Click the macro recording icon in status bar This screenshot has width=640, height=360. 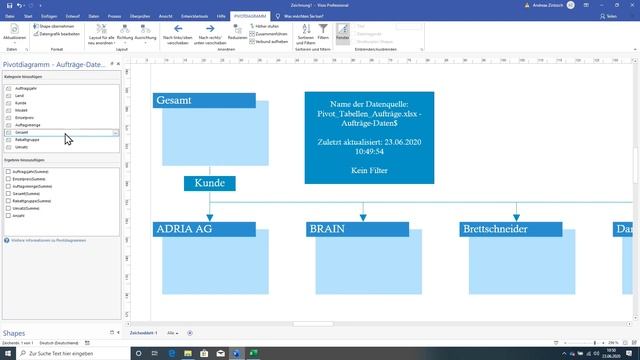pyautogui.click(x=87, y=343)
